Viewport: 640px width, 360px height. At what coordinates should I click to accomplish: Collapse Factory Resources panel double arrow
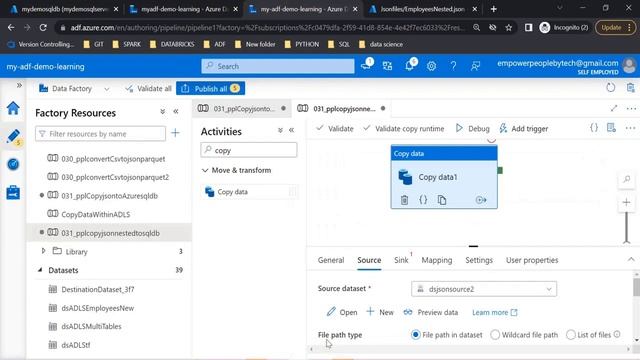click(176, 111)
